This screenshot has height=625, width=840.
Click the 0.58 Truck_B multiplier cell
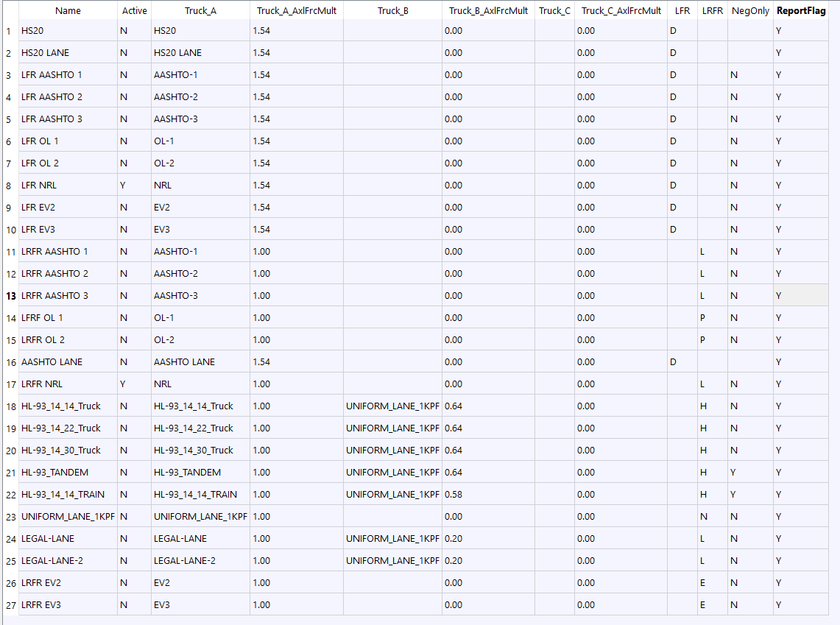(488, 495)
